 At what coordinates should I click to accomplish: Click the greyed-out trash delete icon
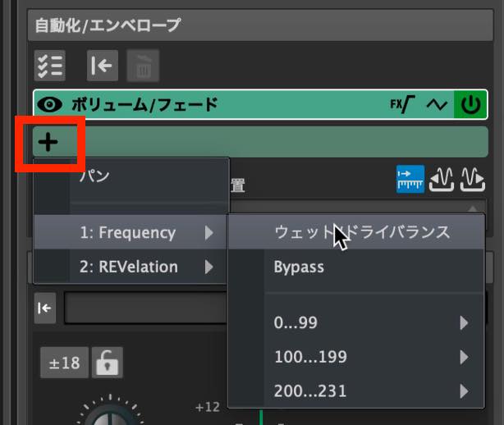(143, 66)
